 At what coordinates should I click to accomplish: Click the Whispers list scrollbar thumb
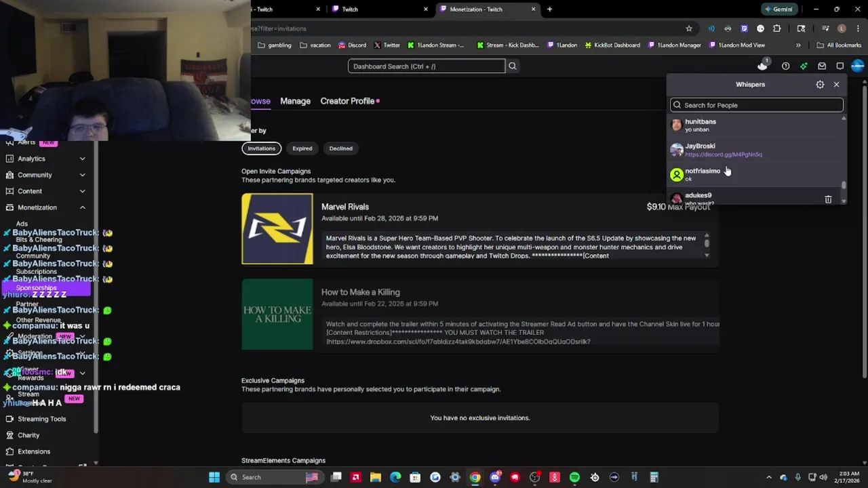click(x=844, y=185)
